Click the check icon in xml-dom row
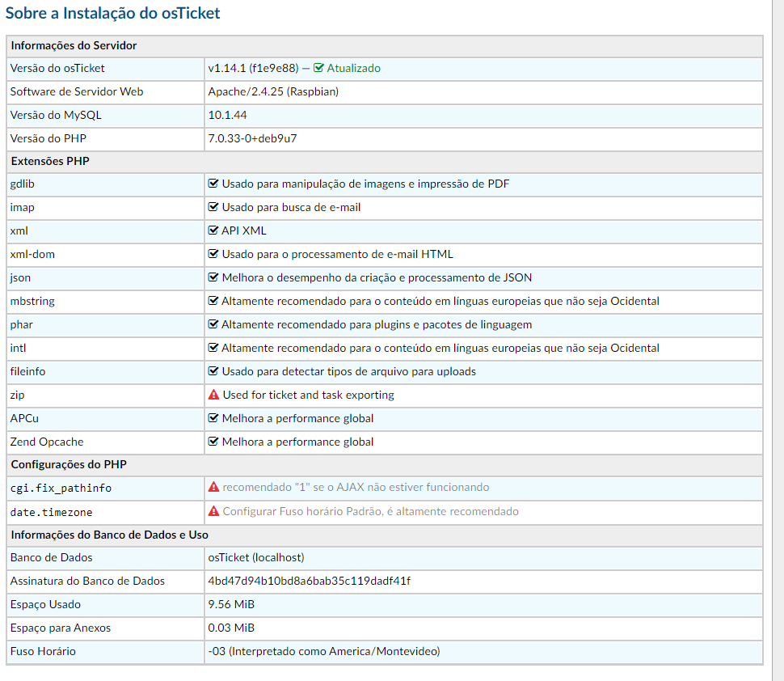 pyautogui.click(x=213, y=254)
